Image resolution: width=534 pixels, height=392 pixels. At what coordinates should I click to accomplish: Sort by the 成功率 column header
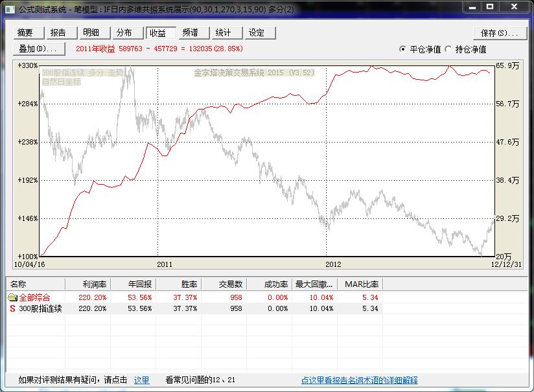[x=269, y=284]
